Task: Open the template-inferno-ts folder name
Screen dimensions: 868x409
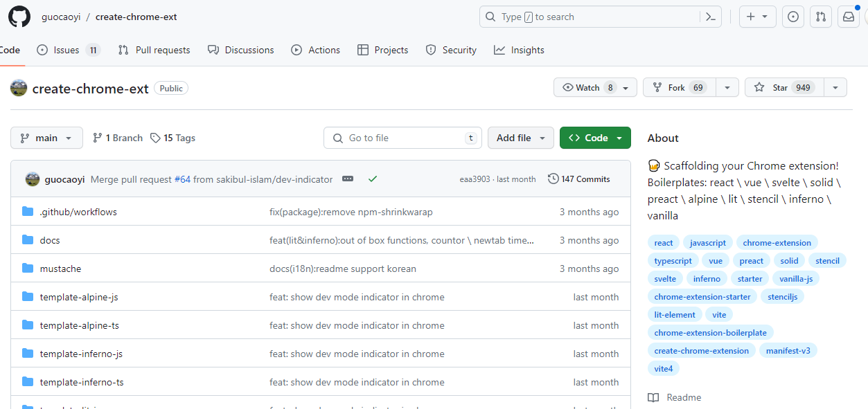Action: tap(82, 382)
